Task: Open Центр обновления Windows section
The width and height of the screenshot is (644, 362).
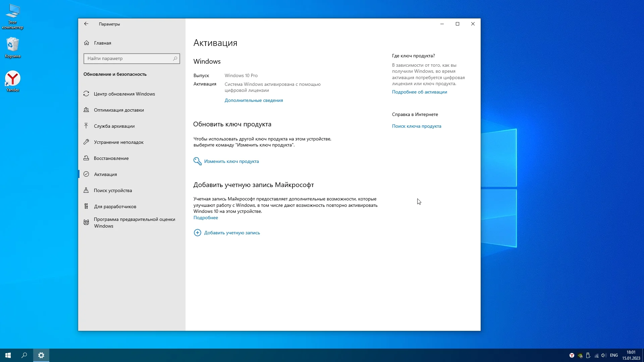Action: pos(124,94)
